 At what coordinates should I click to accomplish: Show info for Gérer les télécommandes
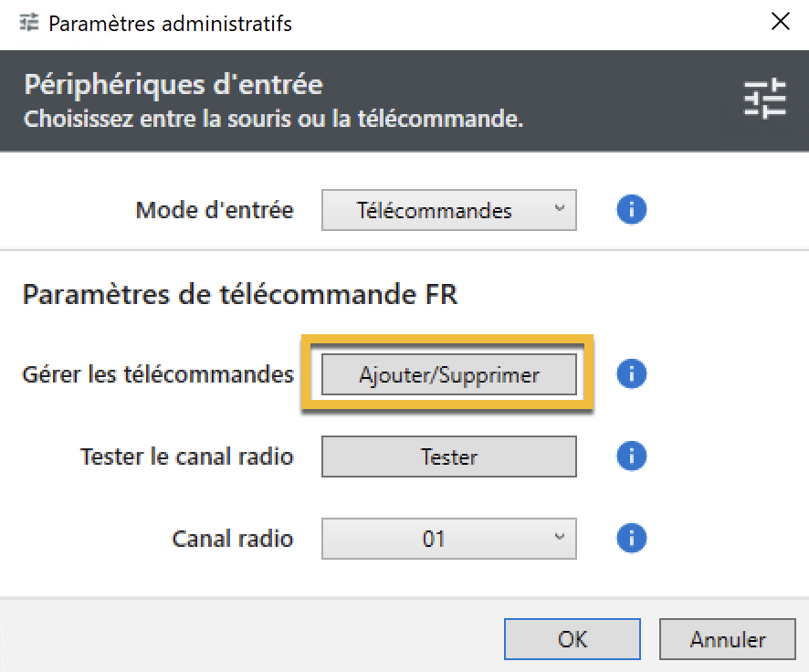632,374
